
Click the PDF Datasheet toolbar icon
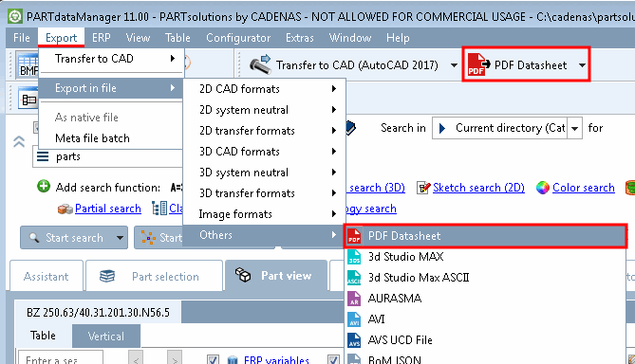click(478, 64)
